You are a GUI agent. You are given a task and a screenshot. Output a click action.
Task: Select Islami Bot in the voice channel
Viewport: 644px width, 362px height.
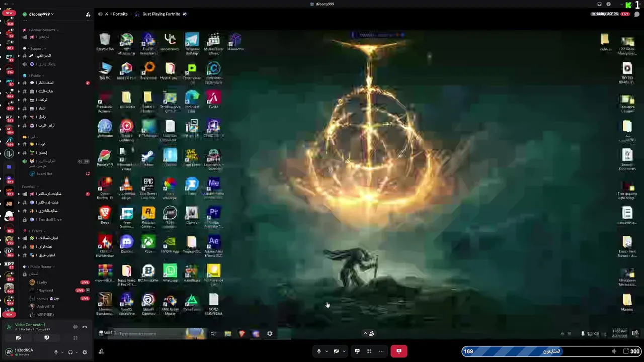45,173
